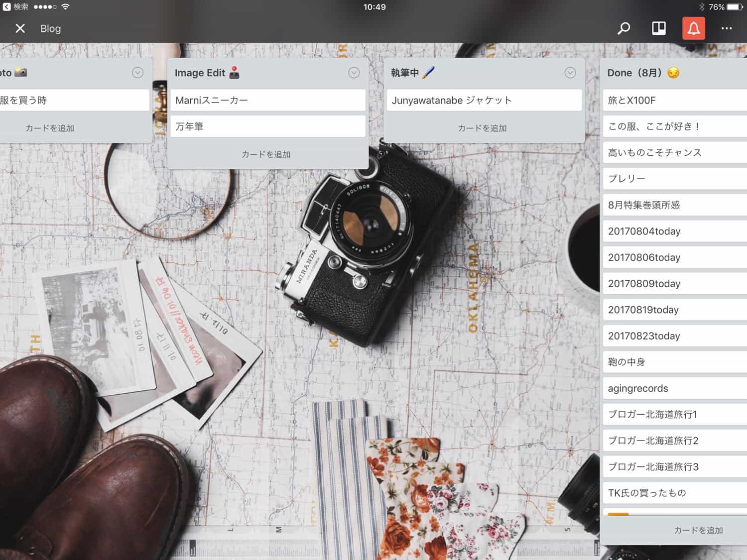Open the agingrecords card
Screen dimensions: 747x560
coord(675,388)
